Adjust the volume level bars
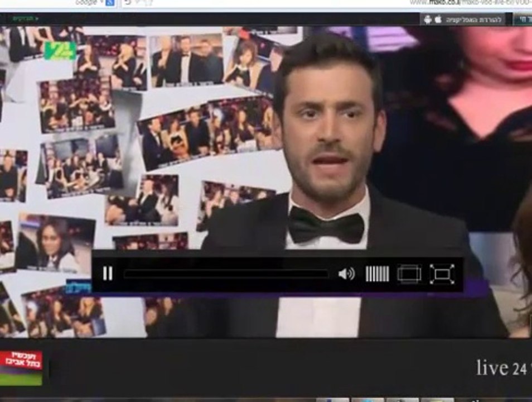The height and width of the screenshot is (402, 532). coord(378,274)
